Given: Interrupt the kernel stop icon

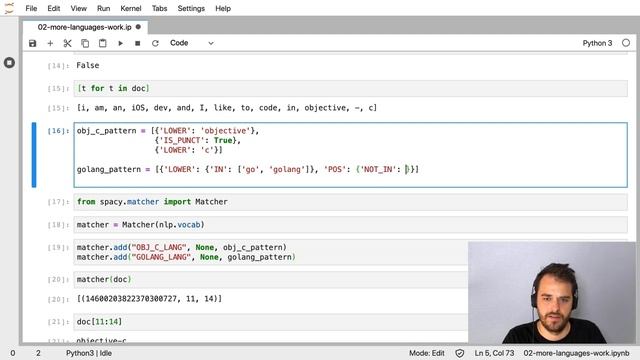Looking at the screenshot, I should coord(138,43).
